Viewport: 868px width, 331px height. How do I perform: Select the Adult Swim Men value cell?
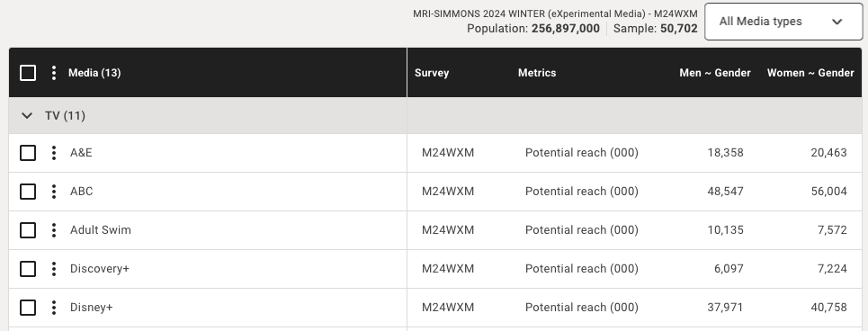[x=725, y=229]
